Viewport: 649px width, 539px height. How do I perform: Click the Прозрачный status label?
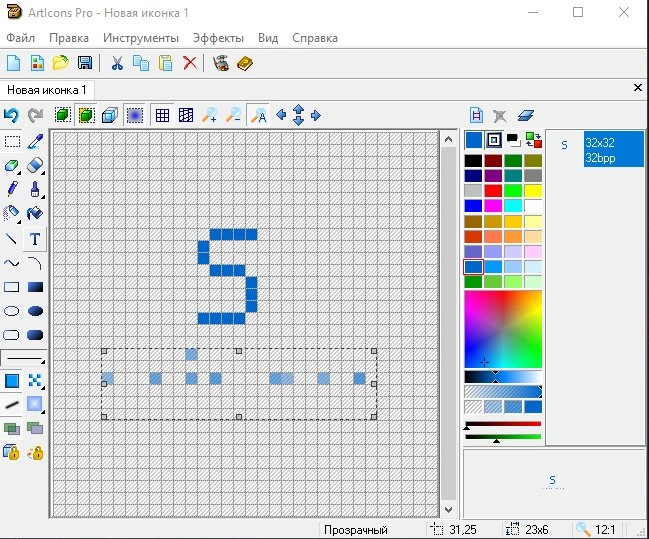[356, 529]
